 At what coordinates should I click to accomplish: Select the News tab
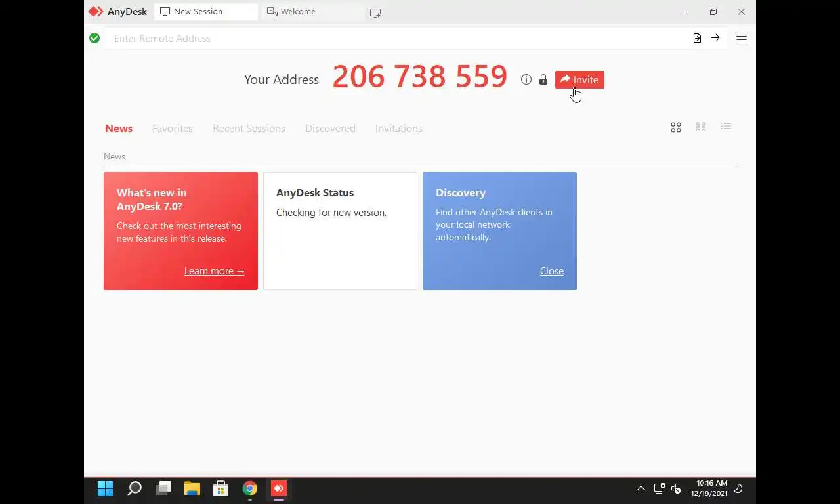point(119,128)
